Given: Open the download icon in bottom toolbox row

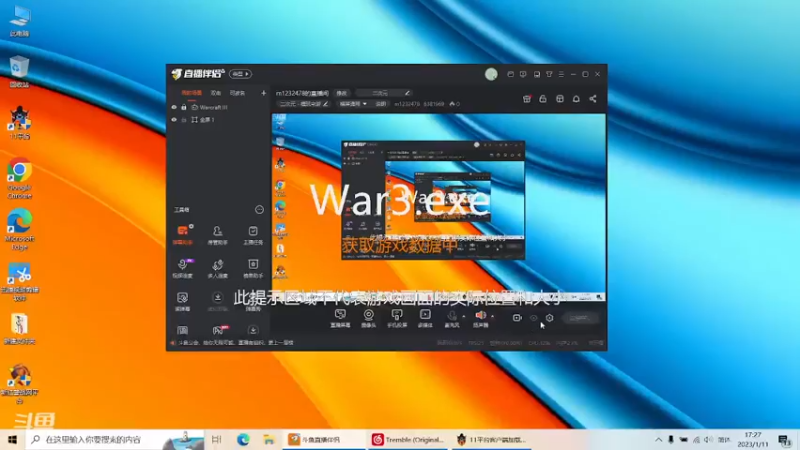Looking at the screenshot, I should [x=253, y=330].
